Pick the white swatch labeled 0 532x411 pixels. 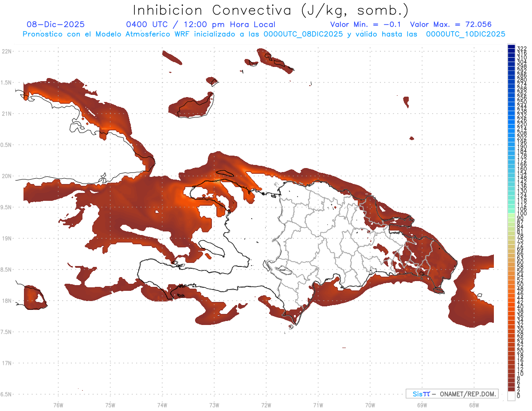(511, 395)
